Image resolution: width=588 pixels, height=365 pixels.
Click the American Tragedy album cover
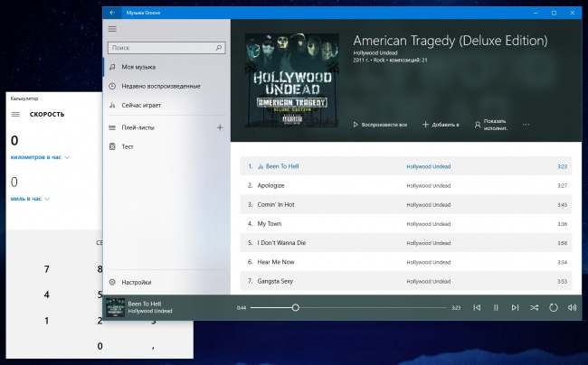coord(292,80)
